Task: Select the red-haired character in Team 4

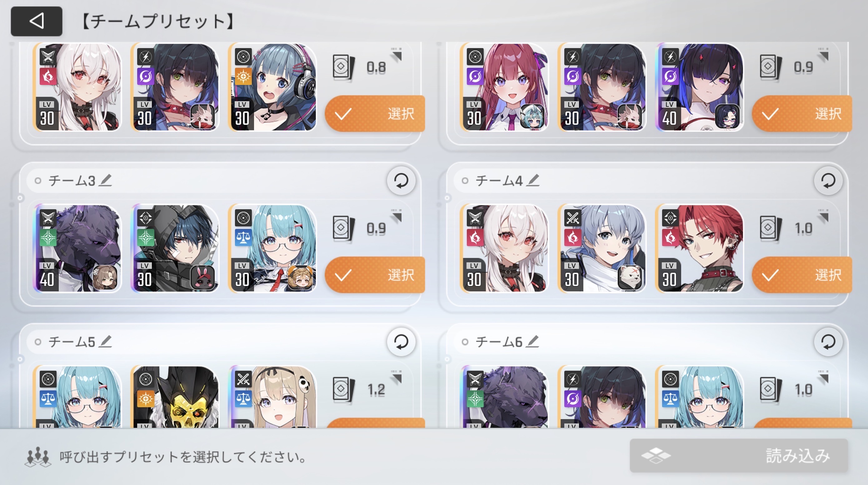Action: click(x=700, y=249)
